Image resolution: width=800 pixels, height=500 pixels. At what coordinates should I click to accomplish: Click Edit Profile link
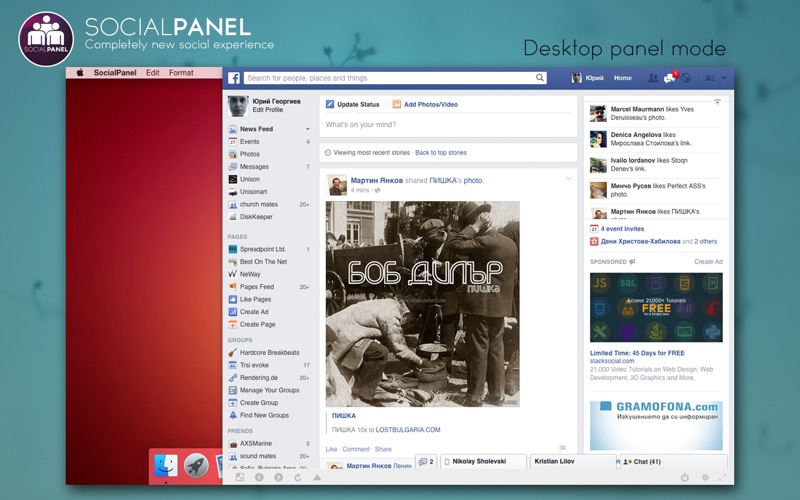coord(267,110)
